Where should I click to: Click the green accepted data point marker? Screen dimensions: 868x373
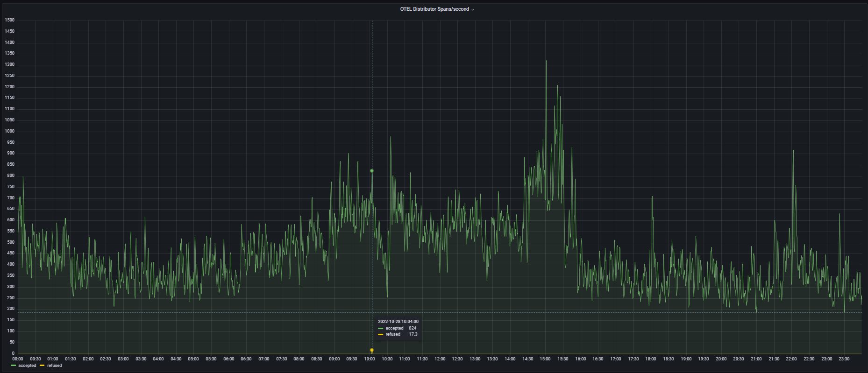pos(372,171)
